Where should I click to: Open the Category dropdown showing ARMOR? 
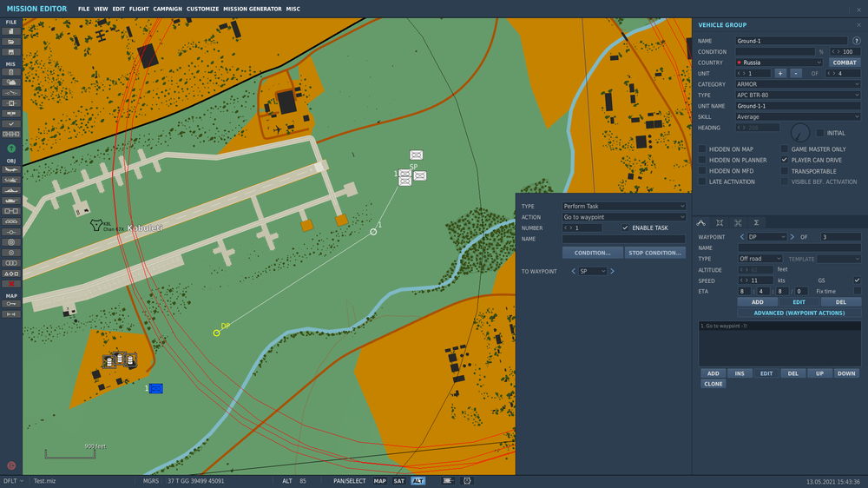pyautogui.click(x=798, y=84)
